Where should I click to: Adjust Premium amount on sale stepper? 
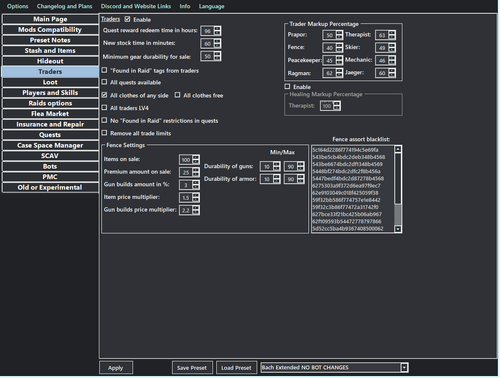196,172
